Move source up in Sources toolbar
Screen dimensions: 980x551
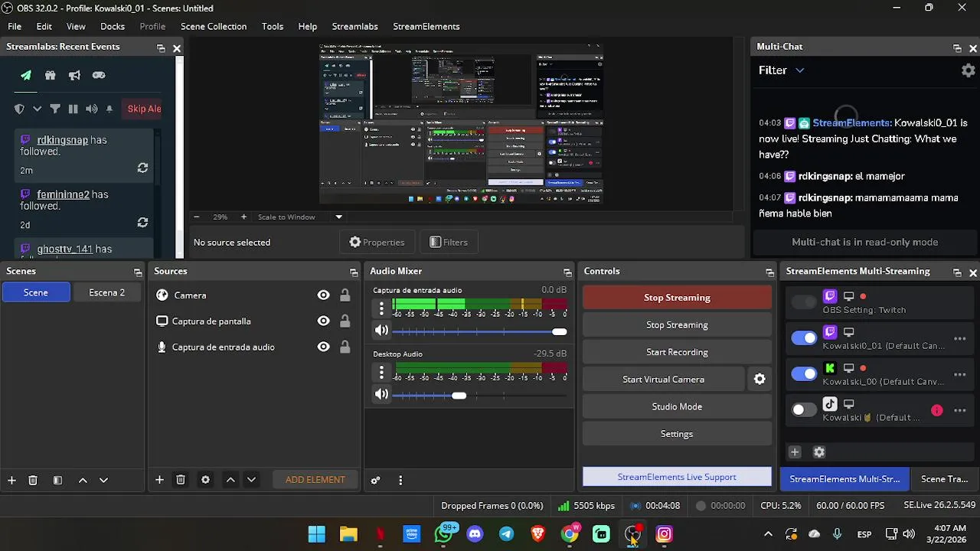point(230,480)
